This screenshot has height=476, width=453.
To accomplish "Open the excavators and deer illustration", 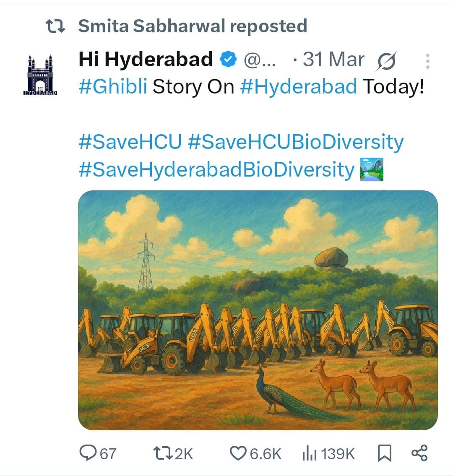I will [x=258, y=310].
